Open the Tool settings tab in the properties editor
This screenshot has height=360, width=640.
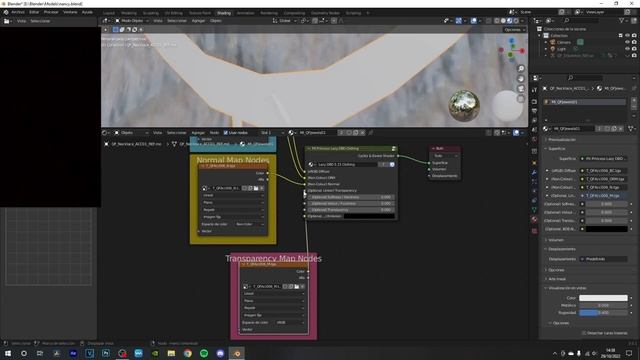click(534, 90)
